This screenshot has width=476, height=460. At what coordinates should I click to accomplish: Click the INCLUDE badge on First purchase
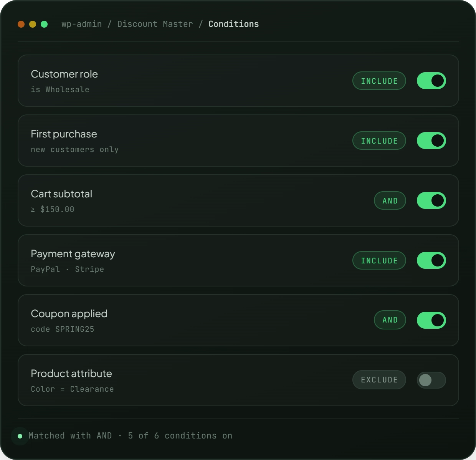(x=379, y=141)
